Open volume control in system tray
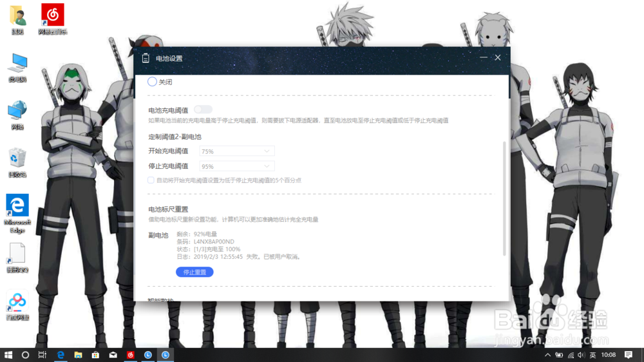644x362 pixels. point(581,355)
